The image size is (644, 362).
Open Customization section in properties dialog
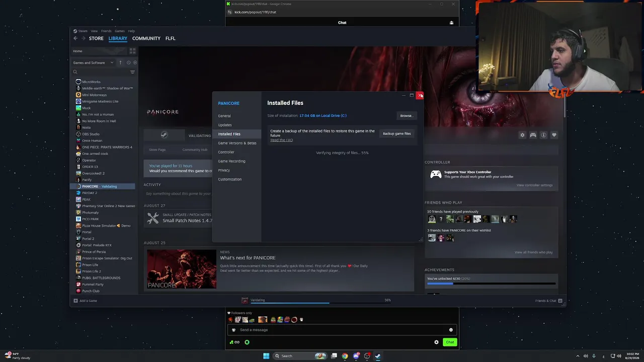point(229,179)
